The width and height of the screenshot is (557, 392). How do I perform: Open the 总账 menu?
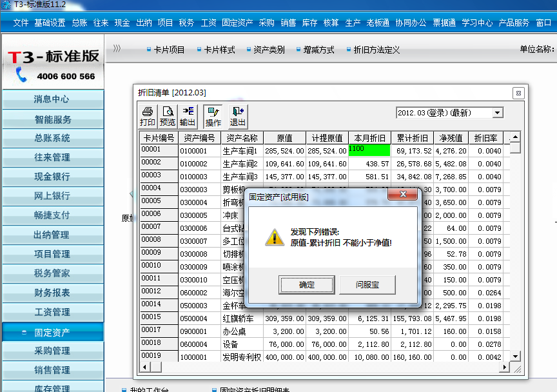coord(79,23)
